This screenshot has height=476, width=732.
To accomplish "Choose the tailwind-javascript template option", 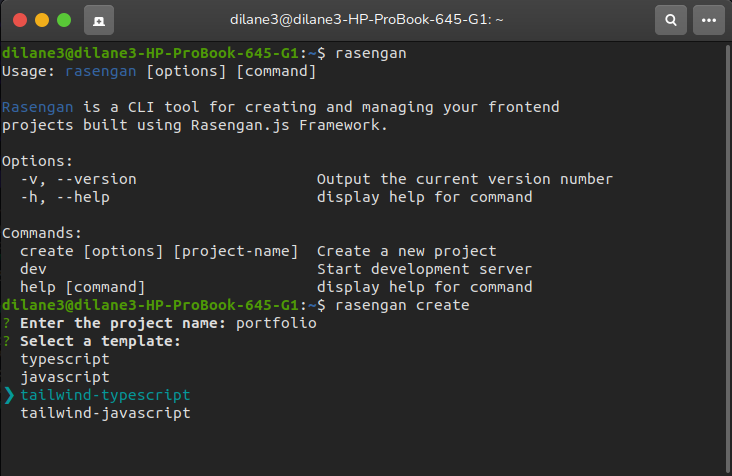I will click(x=106, y=413).
